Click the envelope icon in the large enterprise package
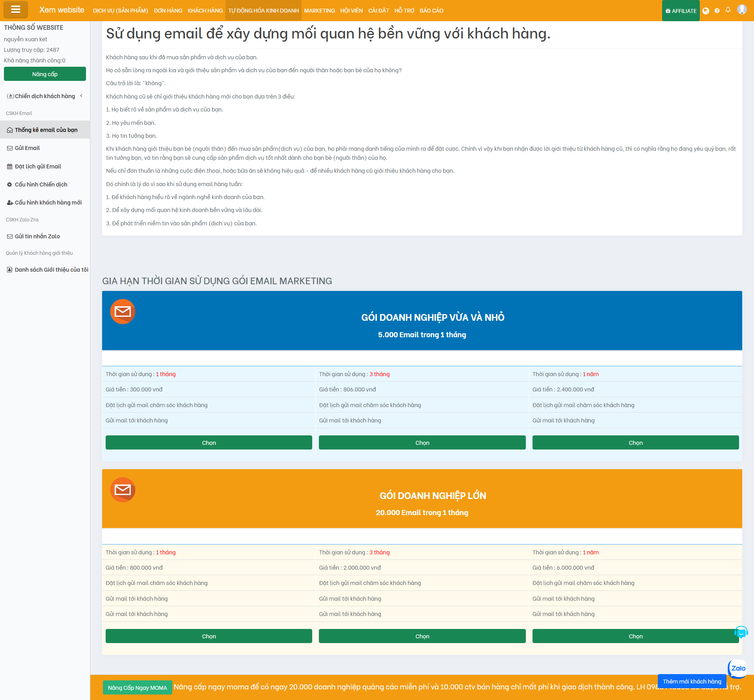 click(123, 490)
